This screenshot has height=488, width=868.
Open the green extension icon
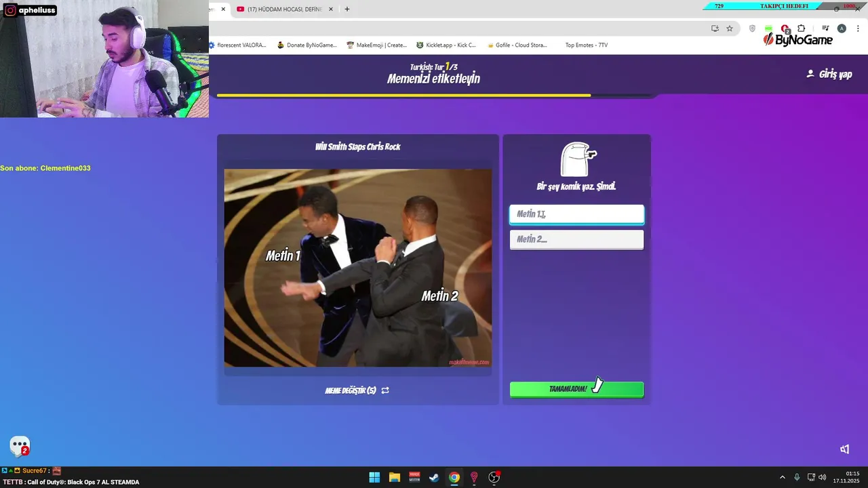[x=768, y=28]
